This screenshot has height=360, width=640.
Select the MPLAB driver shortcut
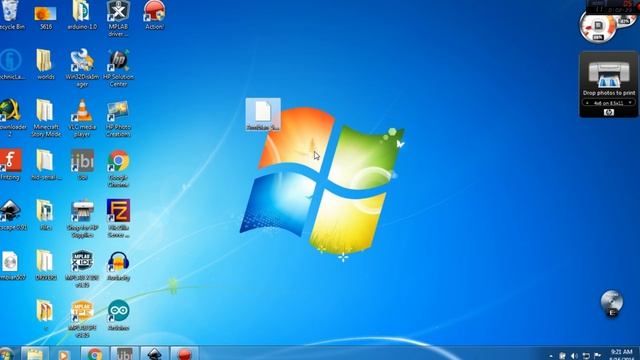[118, 18]
